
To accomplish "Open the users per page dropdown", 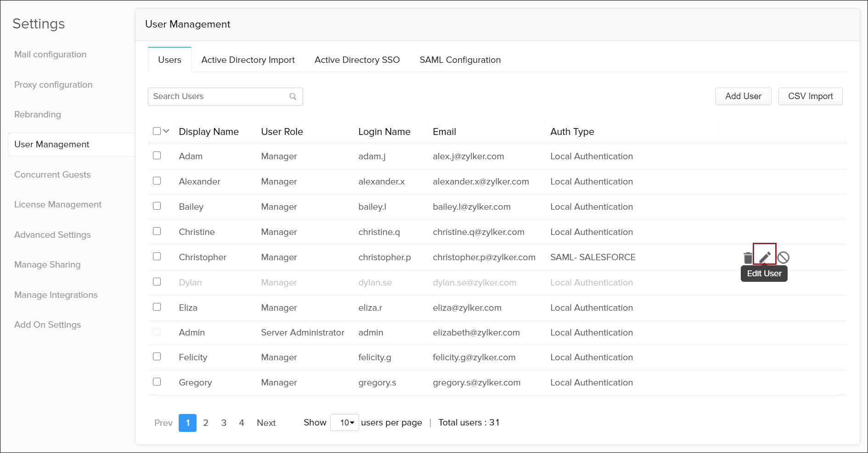I will tap(344, 422).
